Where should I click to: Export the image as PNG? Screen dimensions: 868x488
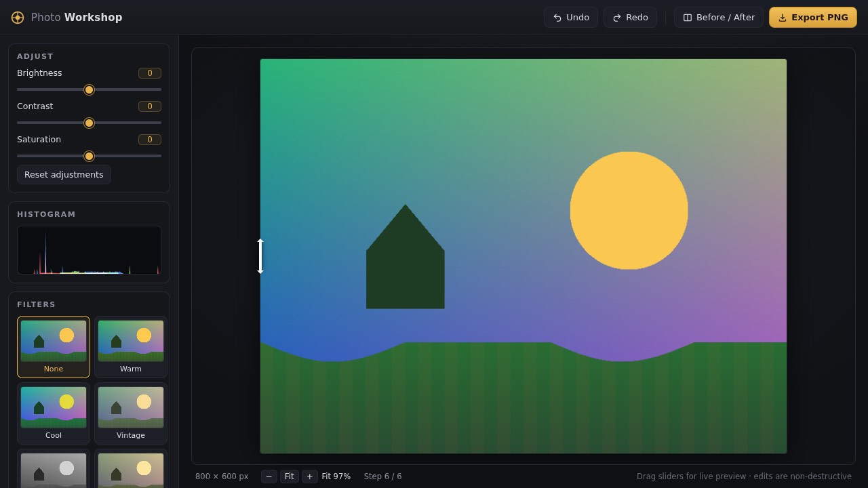tap(813, 18)
